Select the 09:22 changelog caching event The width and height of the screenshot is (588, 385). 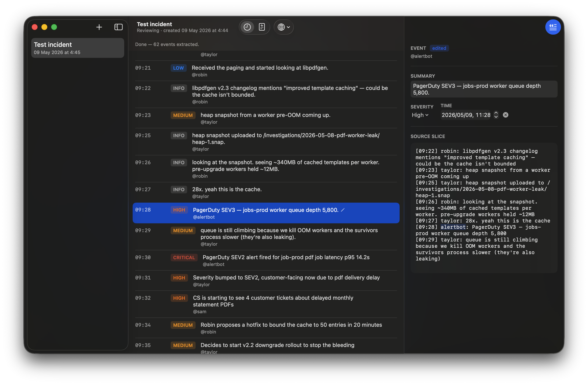(x=266, y=95)
